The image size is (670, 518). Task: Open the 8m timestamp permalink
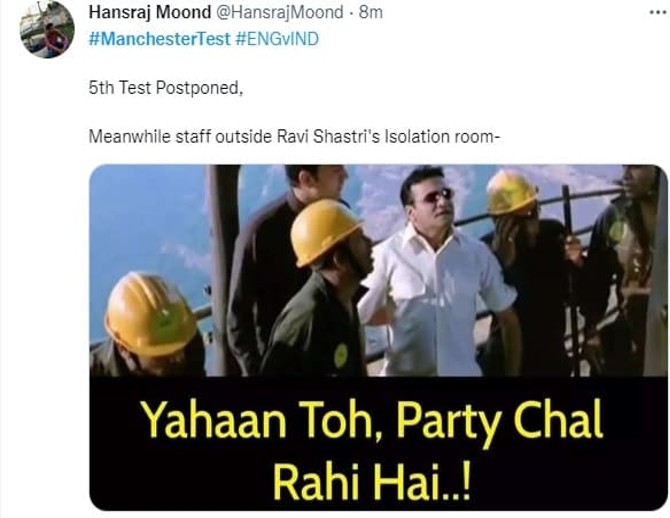coord(370,12)
